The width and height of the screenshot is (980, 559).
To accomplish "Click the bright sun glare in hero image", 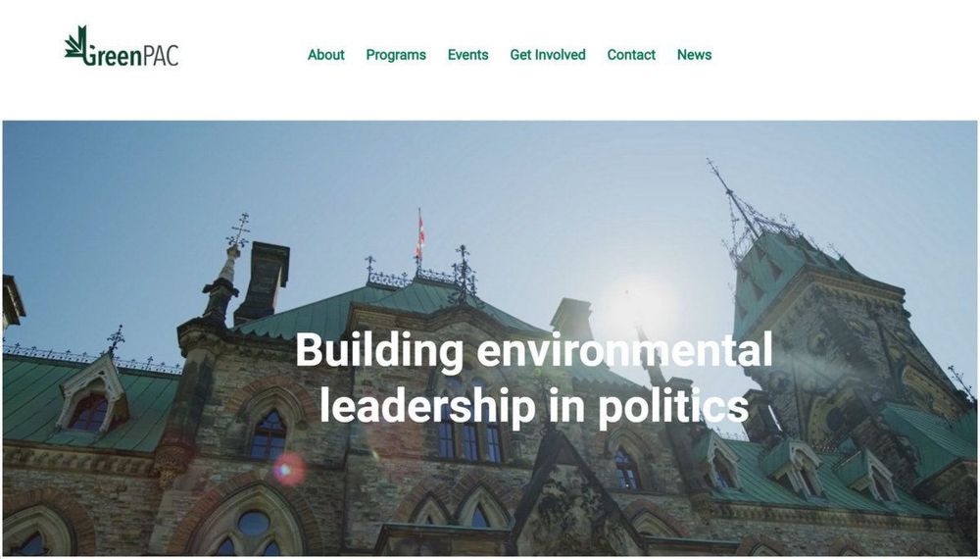I will point(638,308).
